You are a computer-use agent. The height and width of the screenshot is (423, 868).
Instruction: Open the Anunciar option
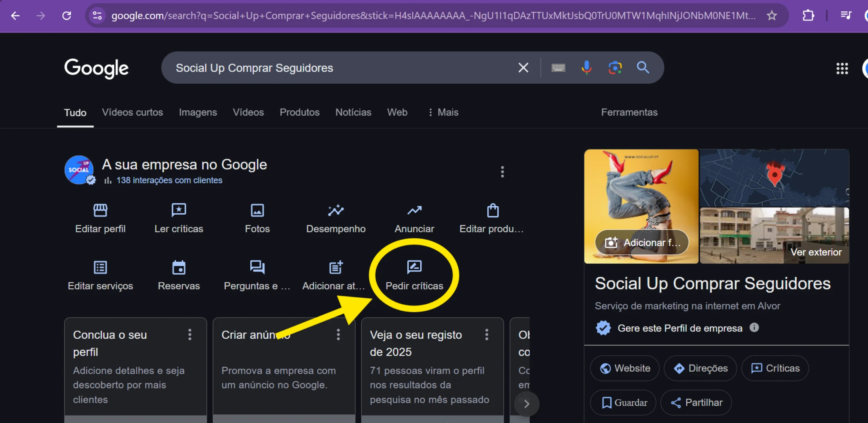[x=414, y=219]
